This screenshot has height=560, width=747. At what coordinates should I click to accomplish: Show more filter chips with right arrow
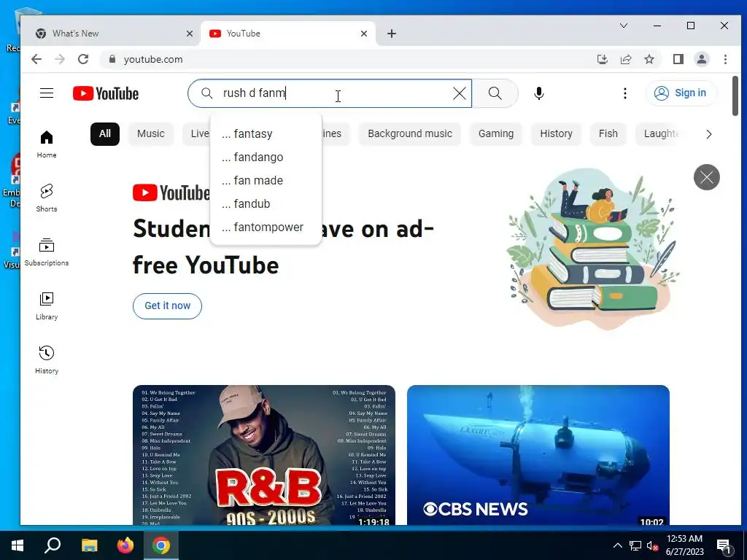[x=709, y=134]
